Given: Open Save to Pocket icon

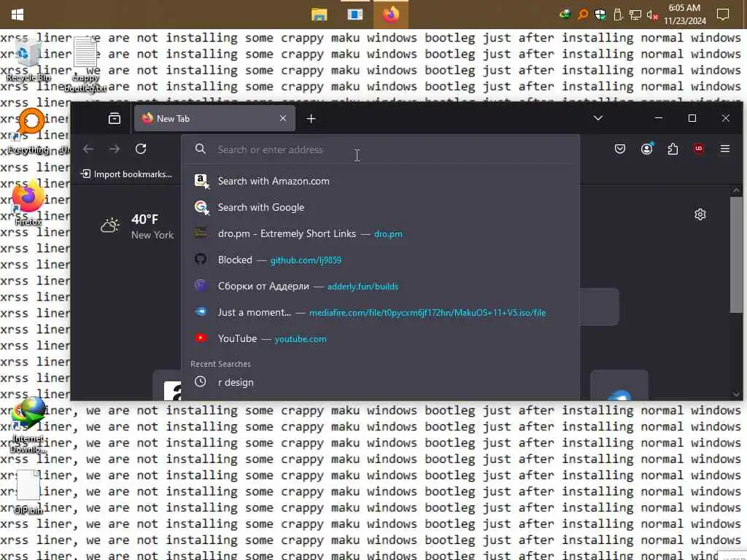Looking at the screenshot, I should 620,149.
